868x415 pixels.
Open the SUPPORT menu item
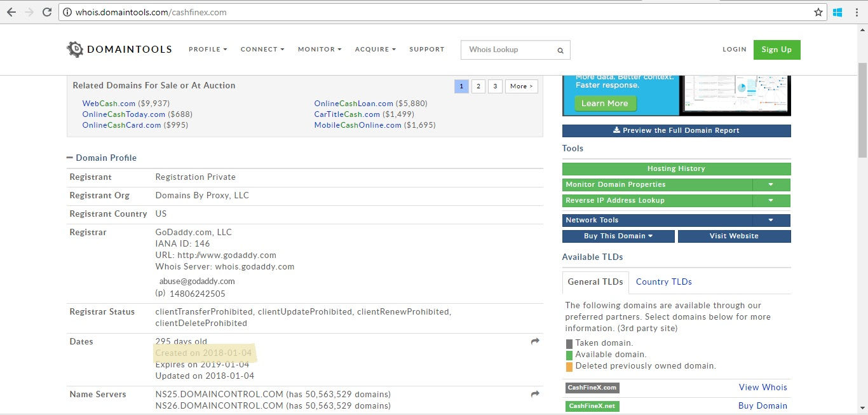click(427, 49)
